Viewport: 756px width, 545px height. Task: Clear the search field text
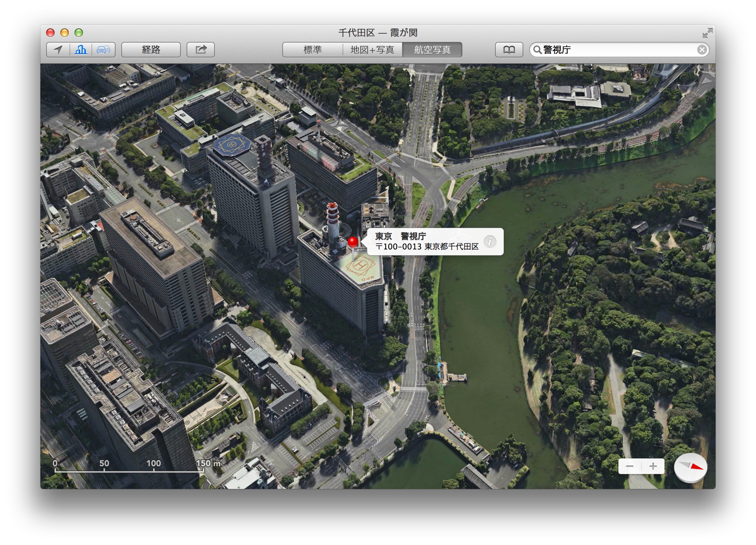tap(701, 50)
